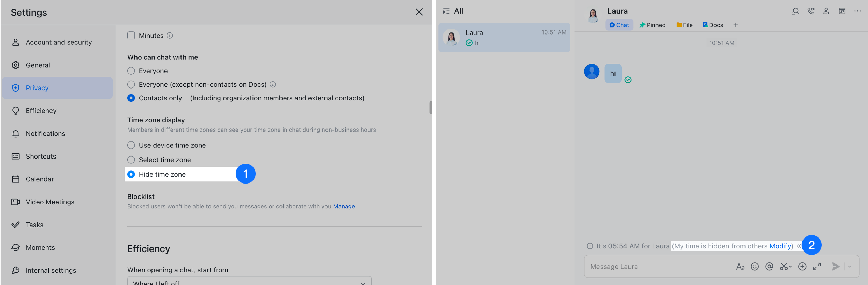Start a call with Laura

811,11
